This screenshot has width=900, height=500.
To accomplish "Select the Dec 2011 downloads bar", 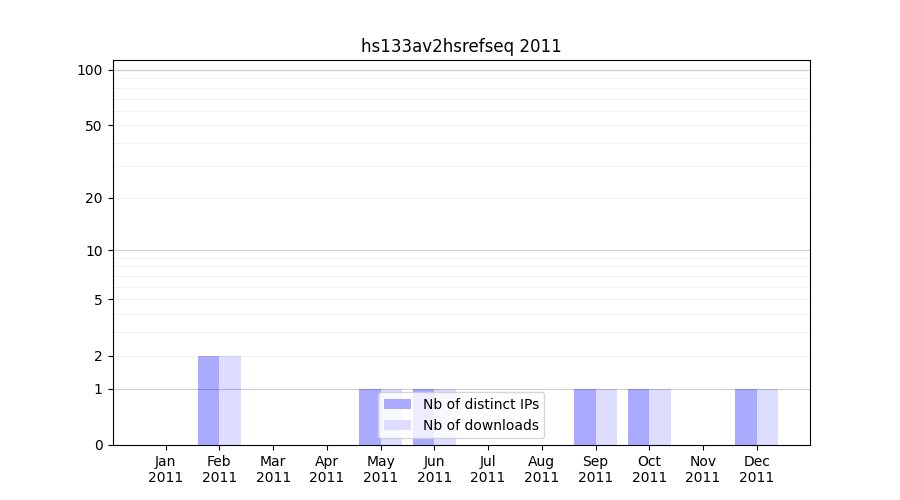I will click(x=767, y=417).
